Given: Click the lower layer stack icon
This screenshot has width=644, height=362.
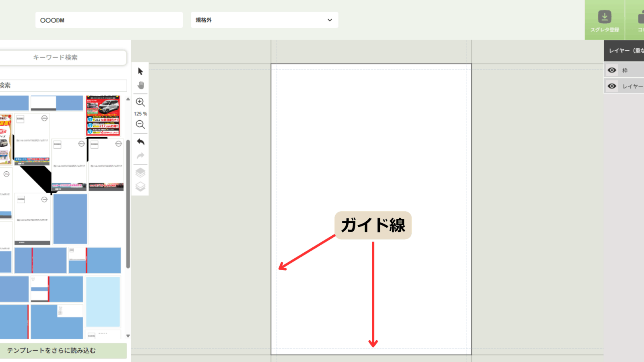Looking at the screenshot, I should [140, 187].
